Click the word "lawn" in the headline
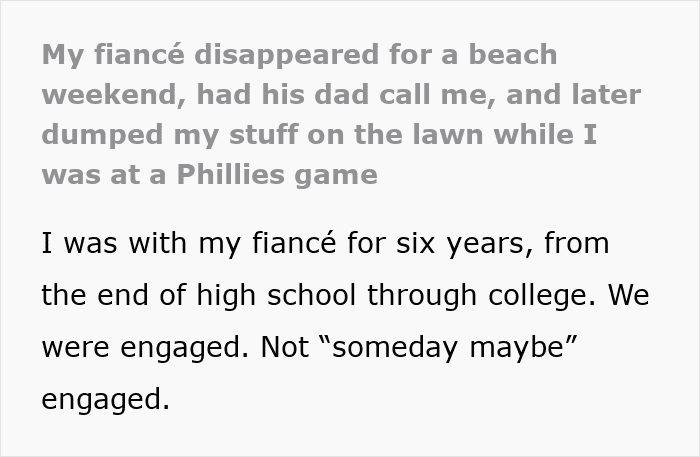Image resolution: width=700 pixels, height=457 pixels. pyautogui.click(x=429, y=134)
